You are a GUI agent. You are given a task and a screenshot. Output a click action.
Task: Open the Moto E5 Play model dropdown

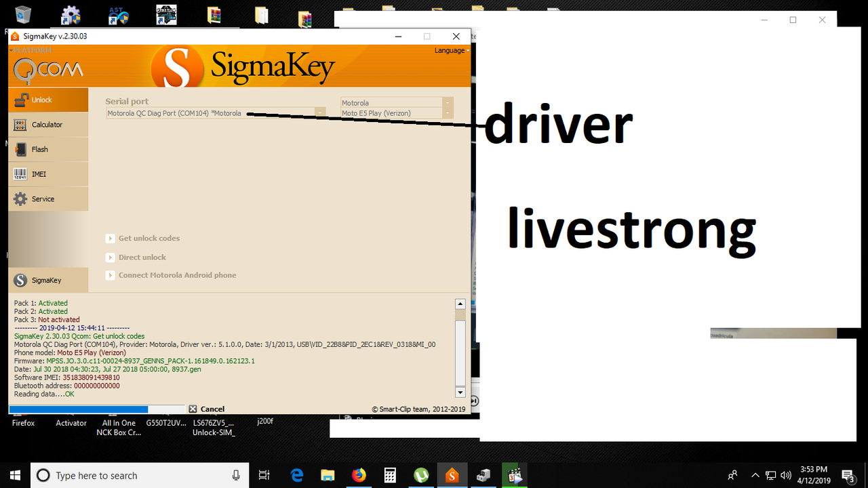coord(448,113)
